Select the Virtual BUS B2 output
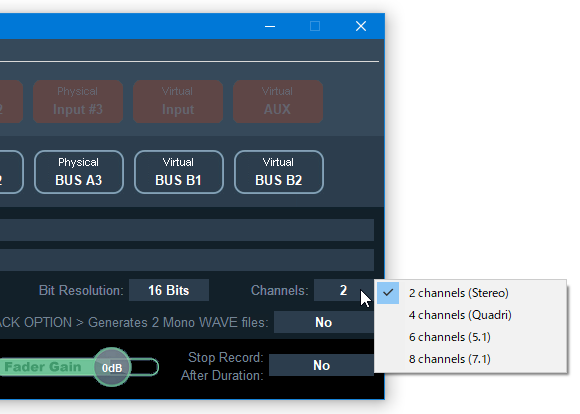580x414 pixels. [x=279, y=172]
